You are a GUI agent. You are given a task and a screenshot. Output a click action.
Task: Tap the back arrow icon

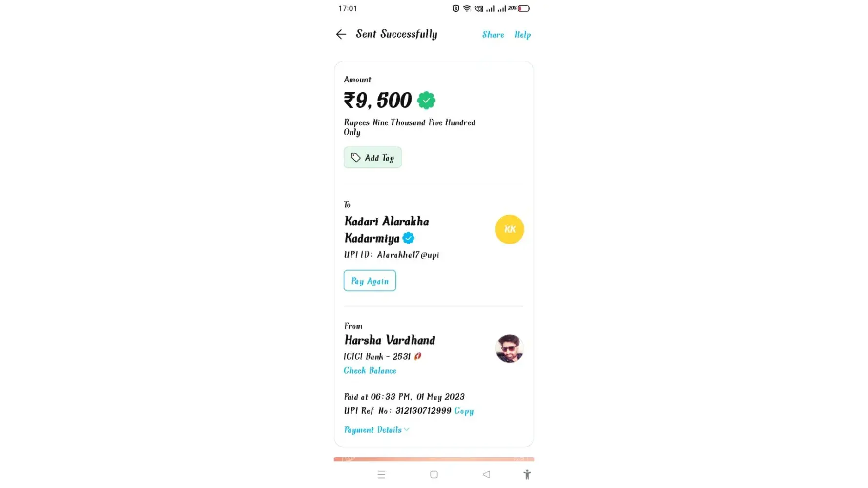(x=341, y=34)
